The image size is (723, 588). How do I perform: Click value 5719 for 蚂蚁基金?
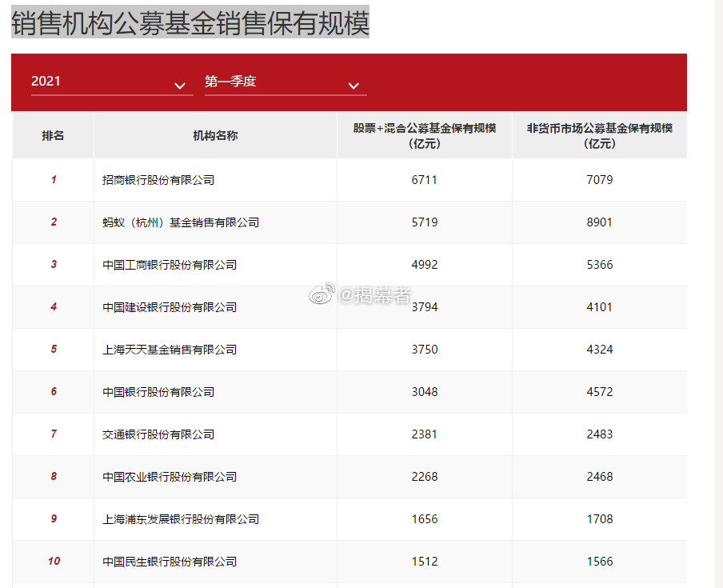pyautogui.click(x=424, y=222)
